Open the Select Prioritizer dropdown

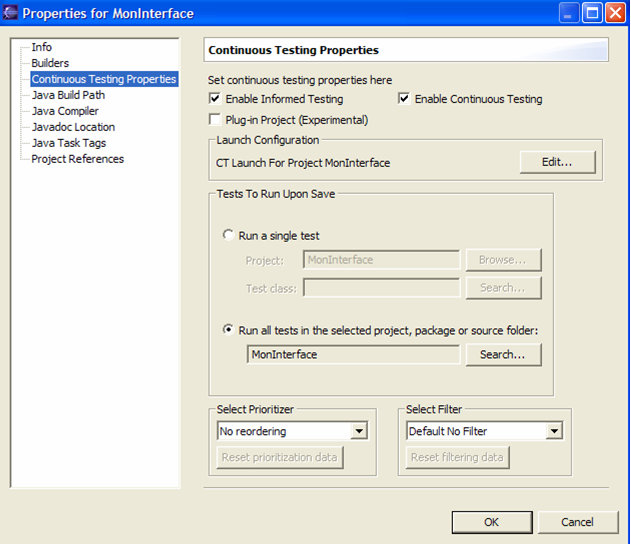[358, 431]
